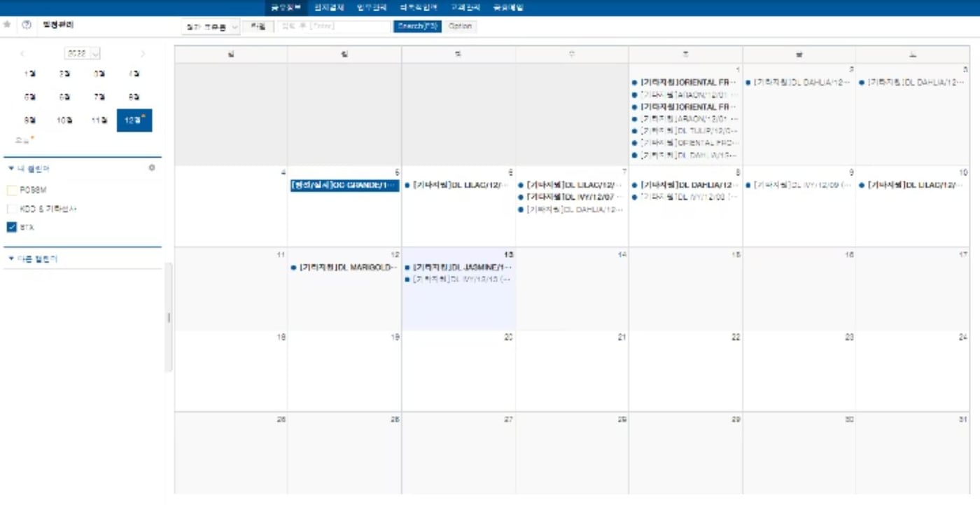The height and width of the screenshot is (505, 980).
Task: Click the Search(F3) button
Action: (417, 27)
